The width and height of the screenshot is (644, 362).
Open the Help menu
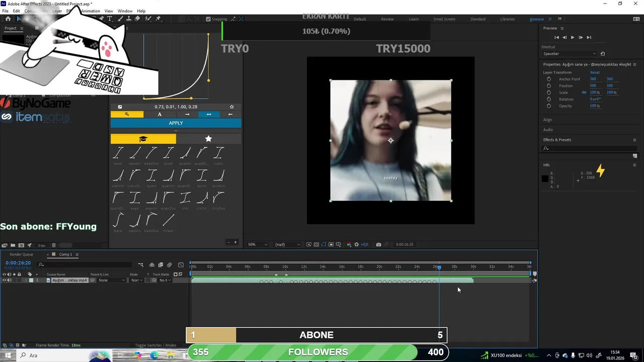tap(141, 11)
